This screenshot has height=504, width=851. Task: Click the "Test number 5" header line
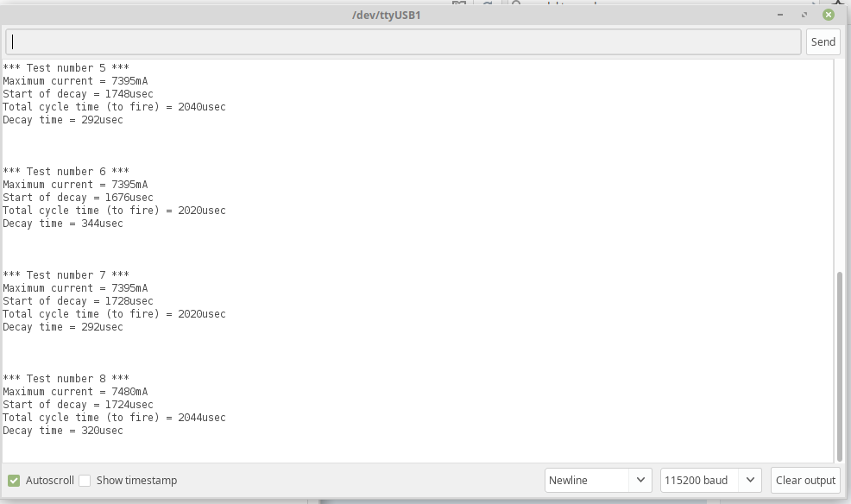pos(66,68)
